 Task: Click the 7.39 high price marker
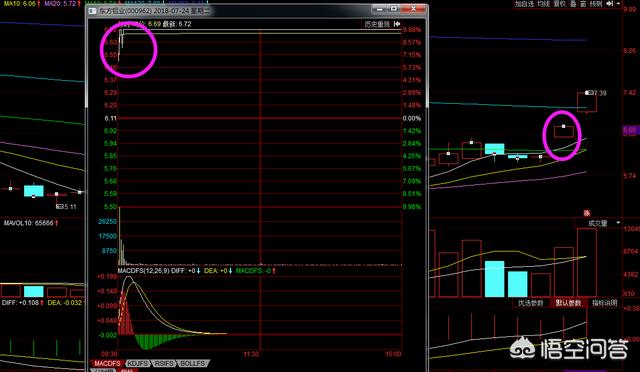pyautogui.click(x=596, y=93)
